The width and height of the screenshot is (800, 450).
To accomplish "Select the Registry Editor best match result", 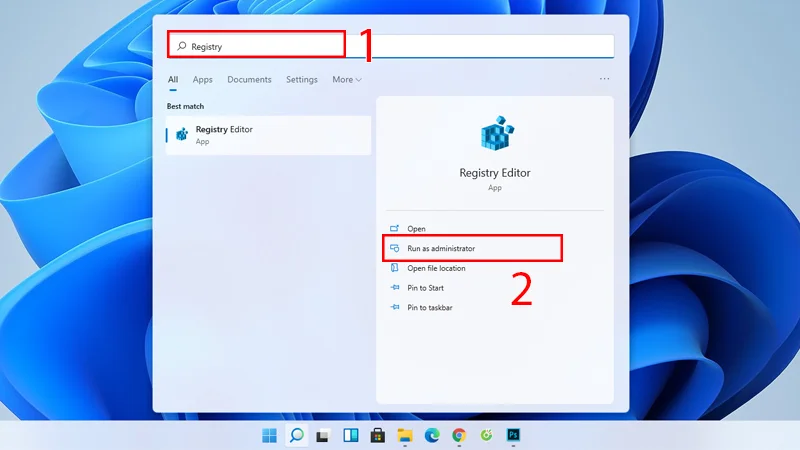I will point(268,135).
